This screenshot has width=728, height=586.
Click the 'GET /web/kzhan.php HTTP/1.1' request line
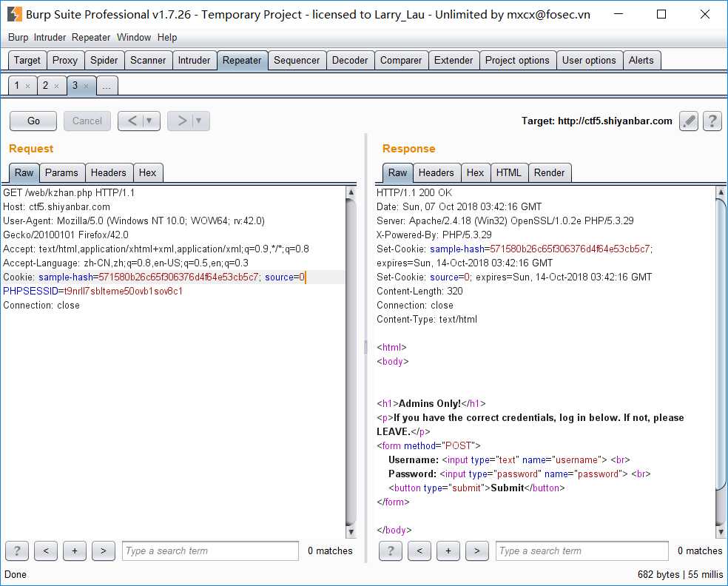[x=69, y=192]
